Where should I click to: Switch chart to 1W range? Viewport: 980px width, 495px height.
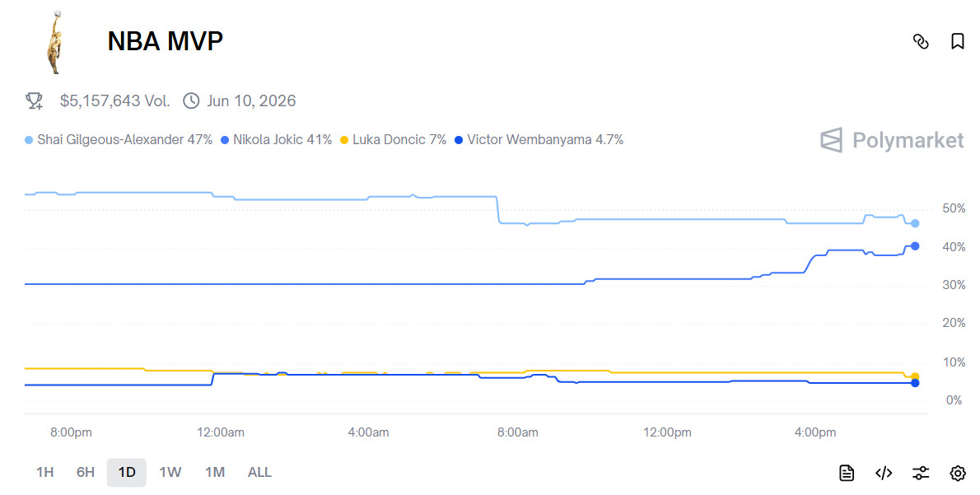(170, 472)
